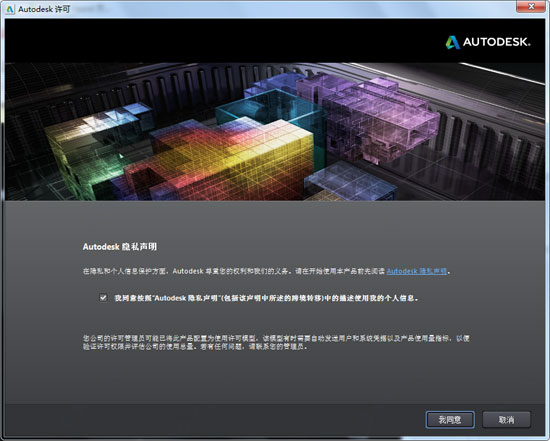Click the Autodesk 隐私声明 heading text

120,247
